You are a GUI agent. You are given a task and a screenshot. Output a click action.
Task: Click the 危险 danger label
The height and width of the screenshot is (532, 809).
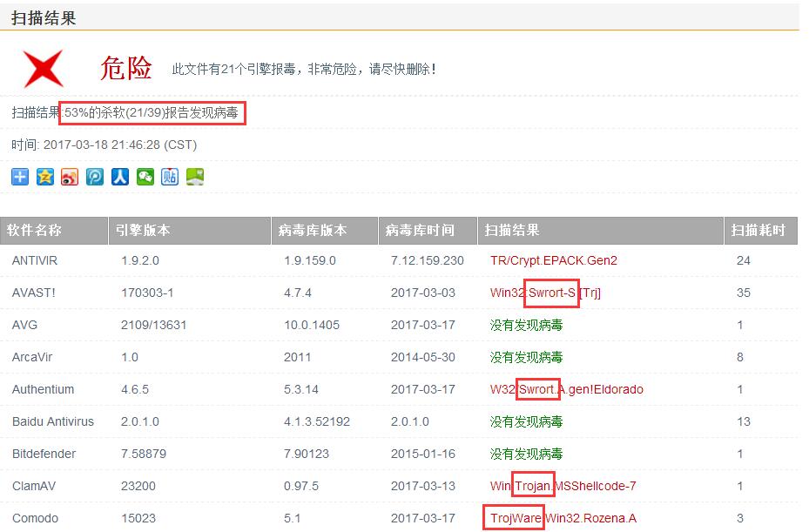126,68
